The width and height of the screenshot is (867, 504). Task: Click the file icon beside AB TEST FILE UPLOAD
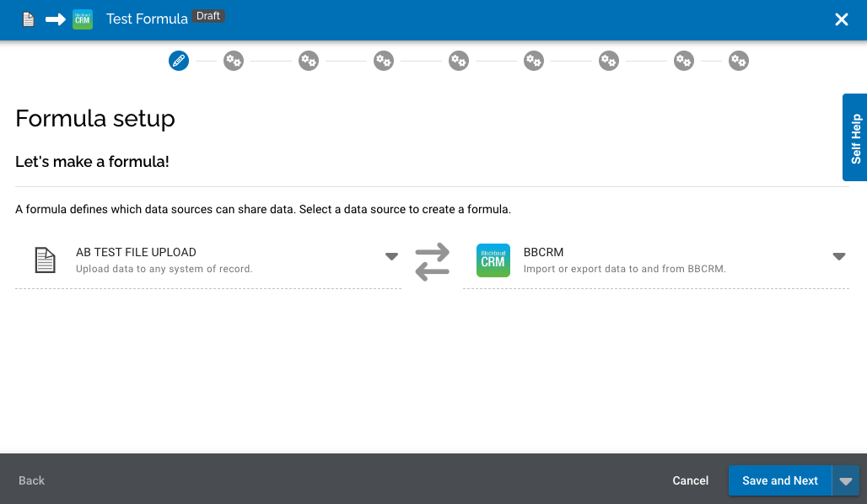(46, 260)
